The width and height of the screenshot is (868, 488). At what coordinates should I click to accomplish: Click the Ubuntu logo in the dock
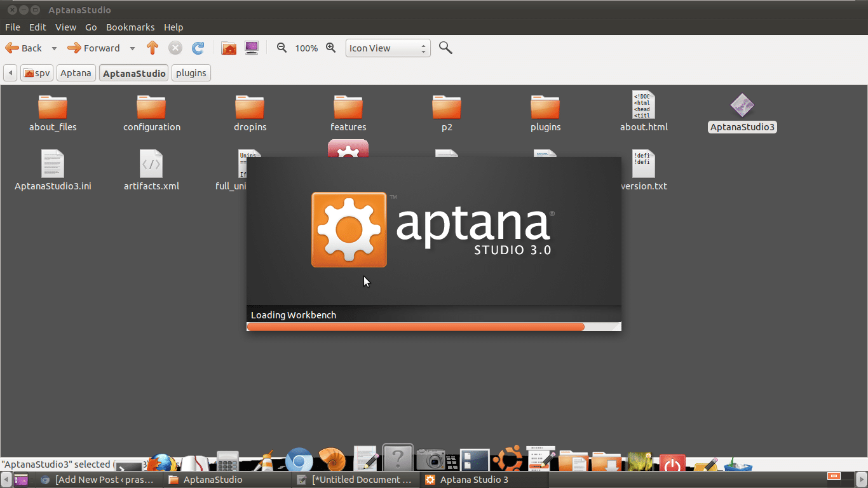pyautogui.click(x=508, y=459)
